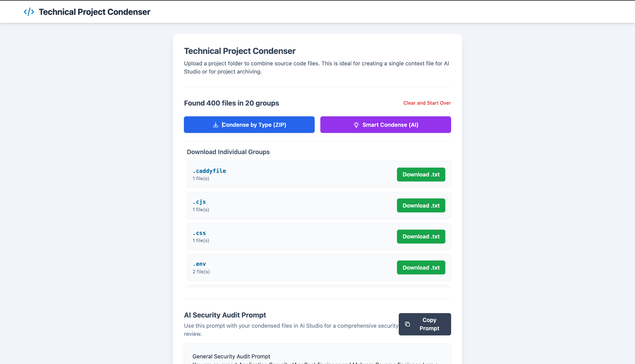Image resolution: width=635 pixels, height=364 pixels.
Task: Click the Clear and Start Over link
Action: (x=427, y=103)
